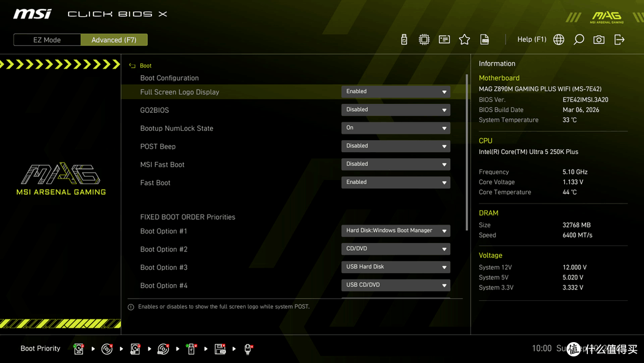
Task: Open MSI Fast Boot dropdown
Action: pos(395,164)
